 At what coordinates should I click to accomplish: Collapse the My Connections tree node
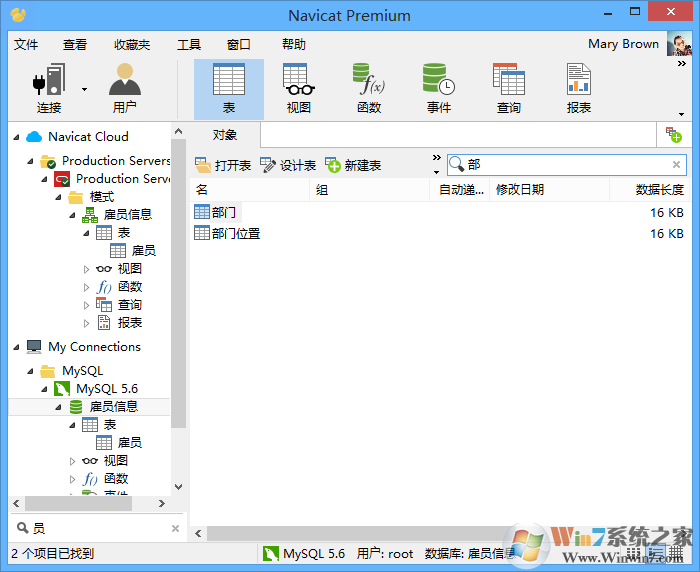17,347
